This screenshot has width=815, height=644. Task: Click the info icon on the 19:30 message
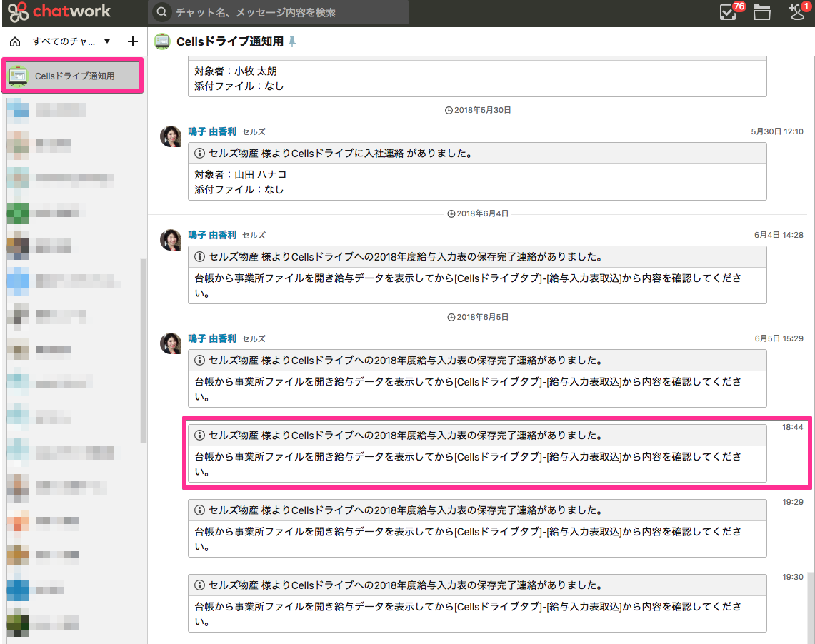[x=199, y=585]
